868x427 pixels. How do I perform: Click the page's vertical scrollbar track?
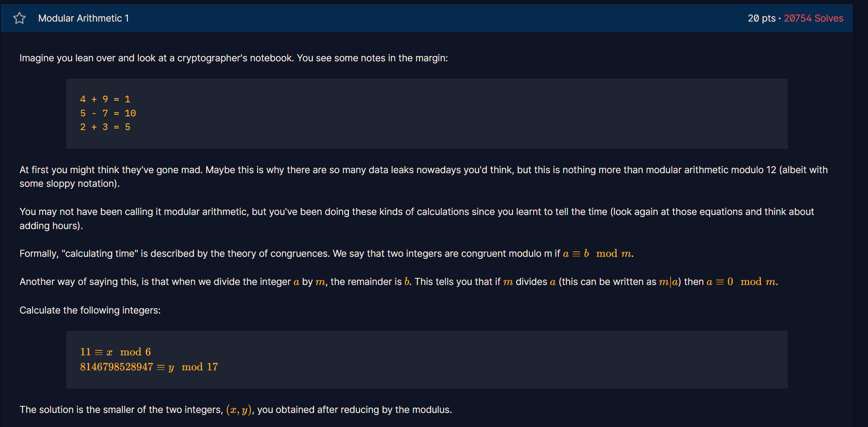860,213
